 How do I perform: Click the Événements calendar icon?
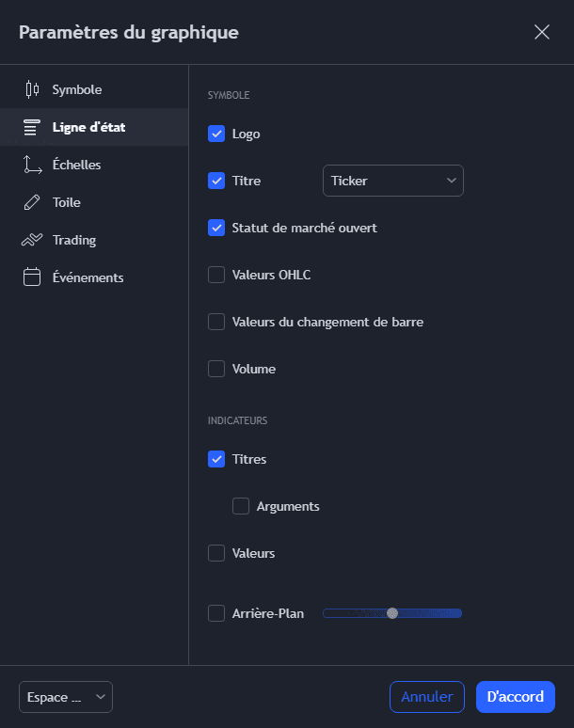(32, 277)
